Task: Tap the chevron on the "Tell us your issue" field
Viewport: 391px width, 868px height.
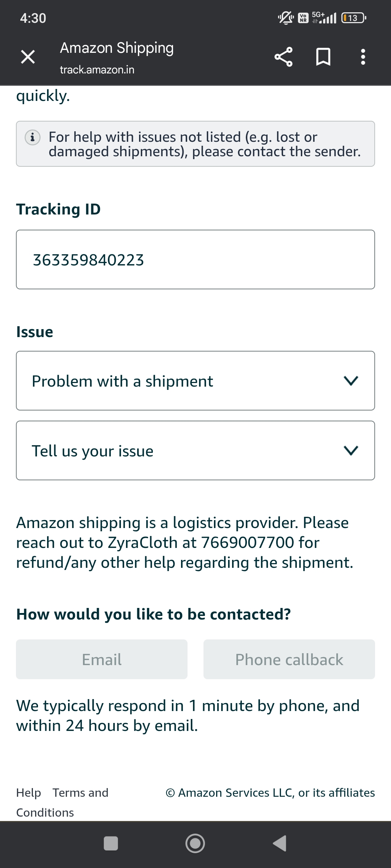Action: (350, 451)
